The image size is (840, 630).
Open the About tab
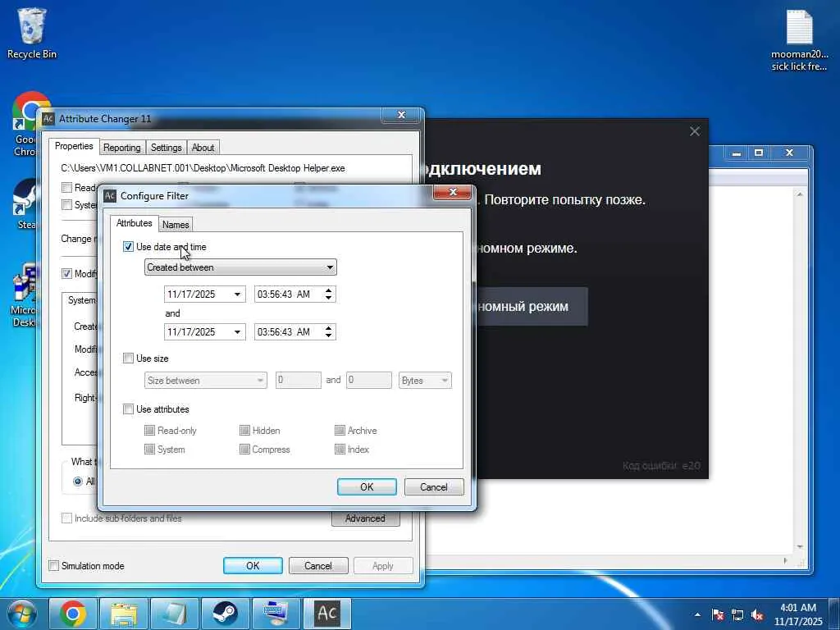203,148
